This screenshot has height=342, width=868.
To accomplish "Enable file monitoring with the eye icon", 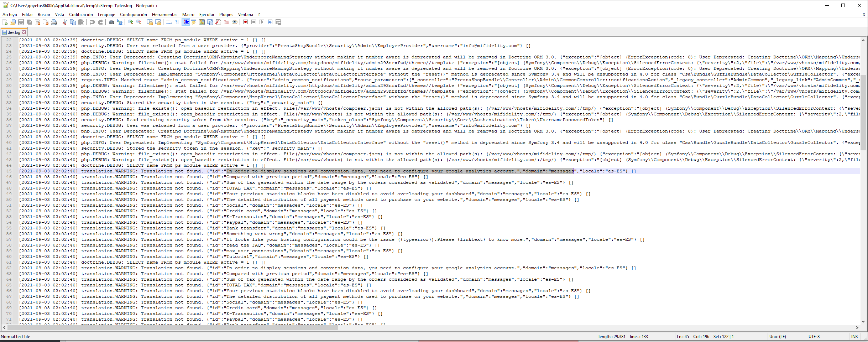I will pos(235,22).
